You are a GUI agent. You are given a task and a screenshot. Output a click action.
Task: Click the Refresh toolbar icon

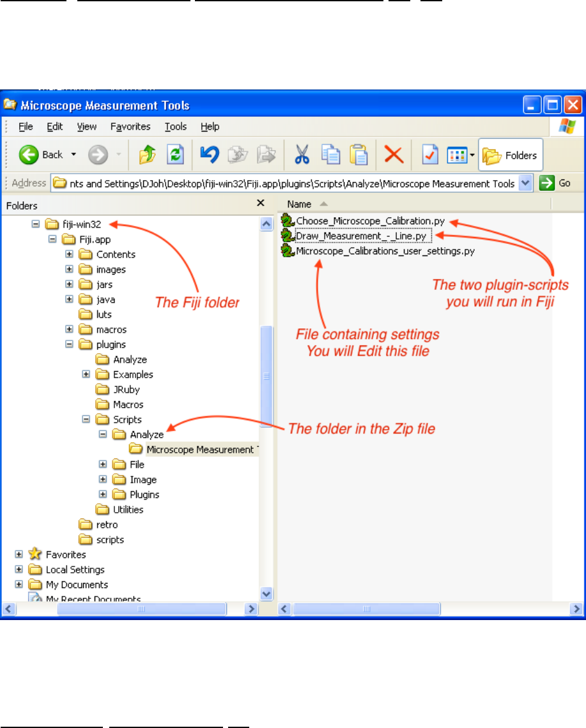pos(175,155)
